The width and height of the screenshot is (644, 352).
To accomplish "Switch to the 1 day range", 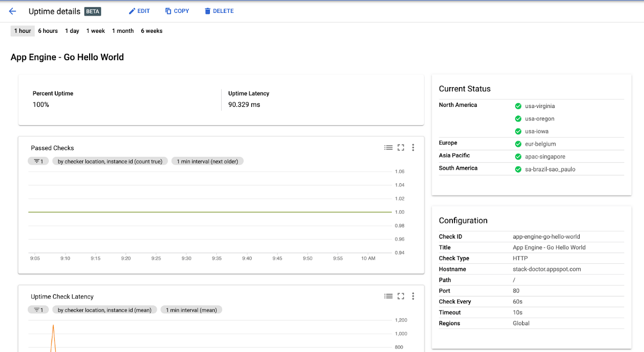I will coord(72,31).
